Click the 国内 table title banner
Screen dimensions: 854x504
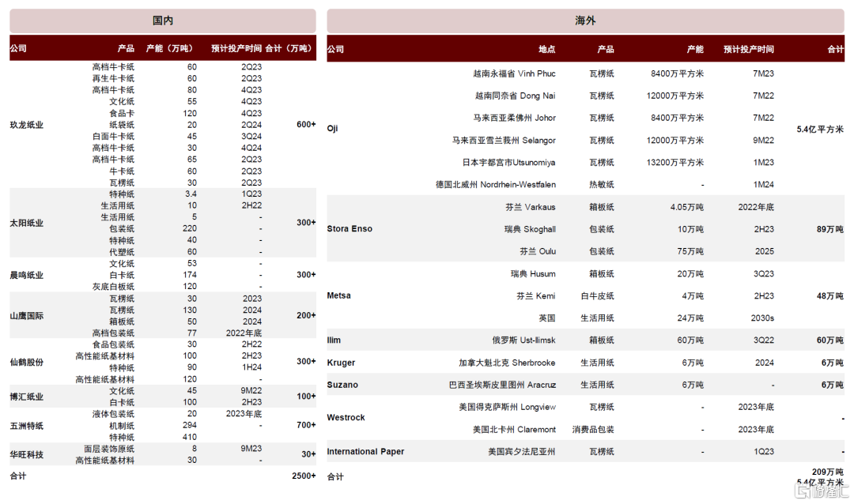click(x=163, y=21)
